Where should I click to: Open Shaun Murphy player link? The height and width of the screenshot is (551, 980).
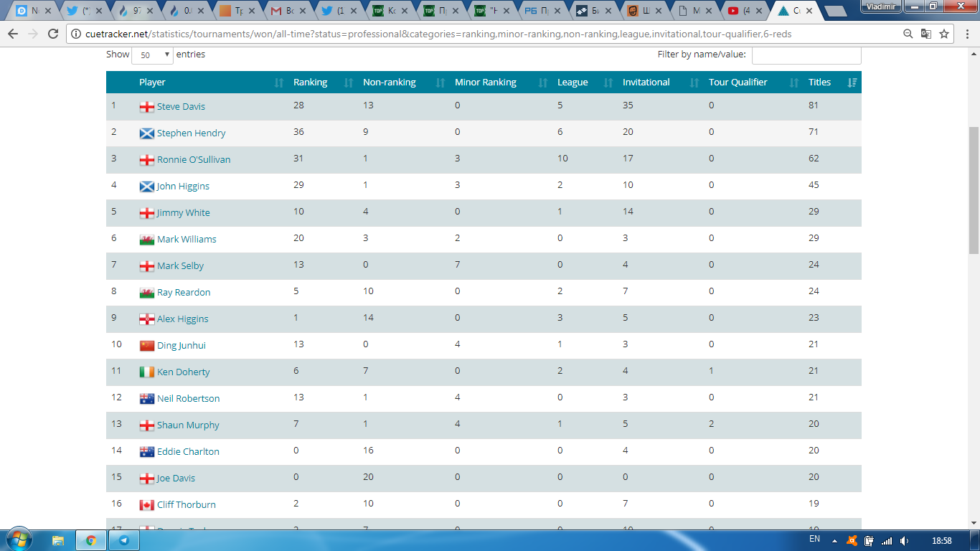tap(188, 425)
